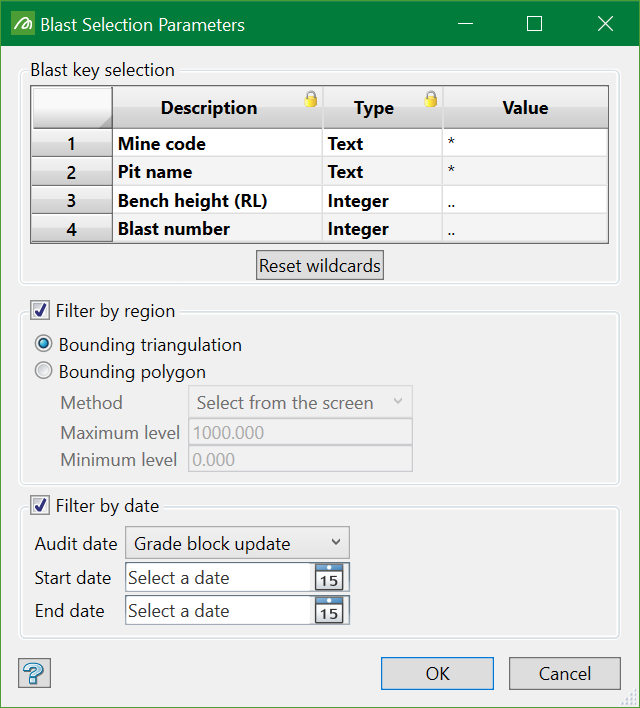
Task: Choose the Bounding triangulation radio option
Action: 44,344
